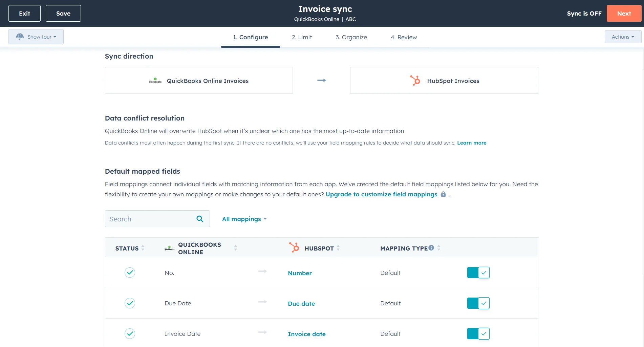Image resolution: width=644 pixels, height=347 pixels.
Task: Toggle off the Invoice date mapping
Action: click(478, 333)
